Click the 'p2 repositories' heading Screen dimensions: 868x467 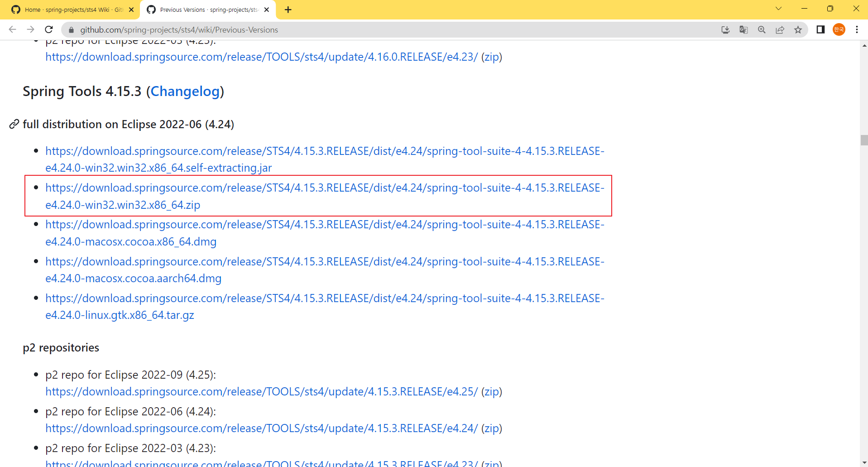[x=61, y=348]
